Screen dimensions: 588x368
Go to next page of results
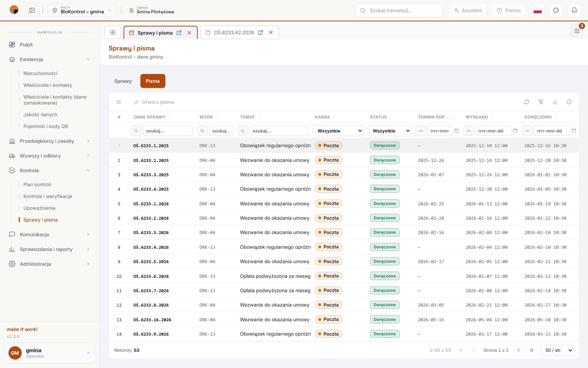point(519,350)
